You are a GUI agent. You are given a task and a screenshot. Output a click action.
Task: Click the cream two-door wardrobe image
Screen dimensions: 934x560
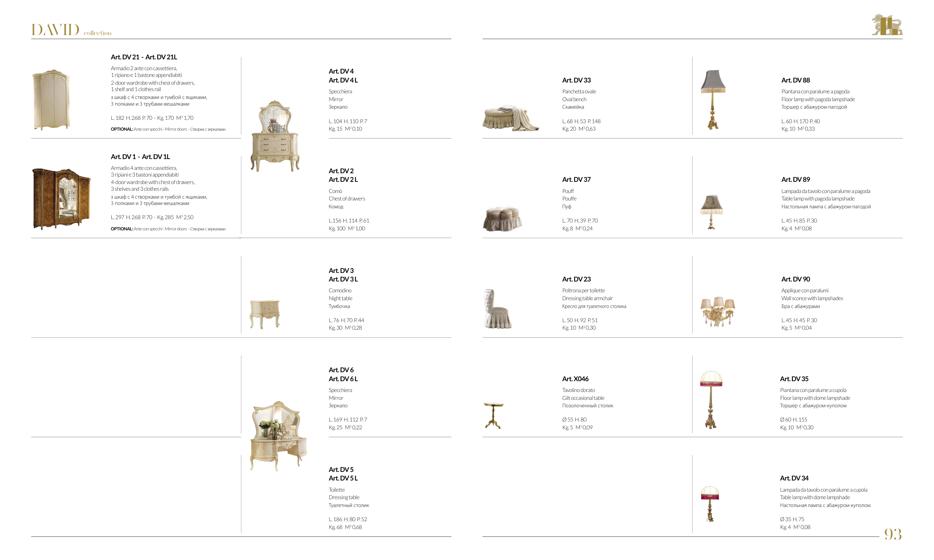click(52, 100)
